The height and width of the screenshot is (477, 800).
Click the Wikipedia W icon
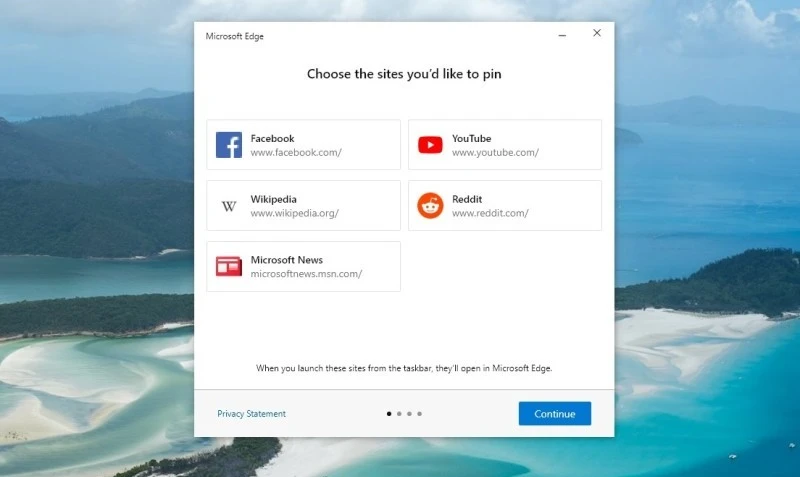229,206
